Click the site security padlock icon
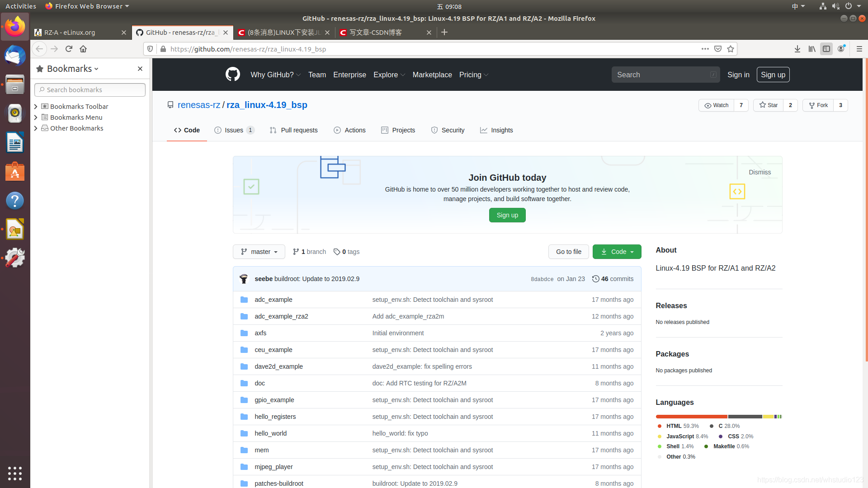Image resolution: width=868 pixels, height=488 pixels. click(x=163, y=49)
